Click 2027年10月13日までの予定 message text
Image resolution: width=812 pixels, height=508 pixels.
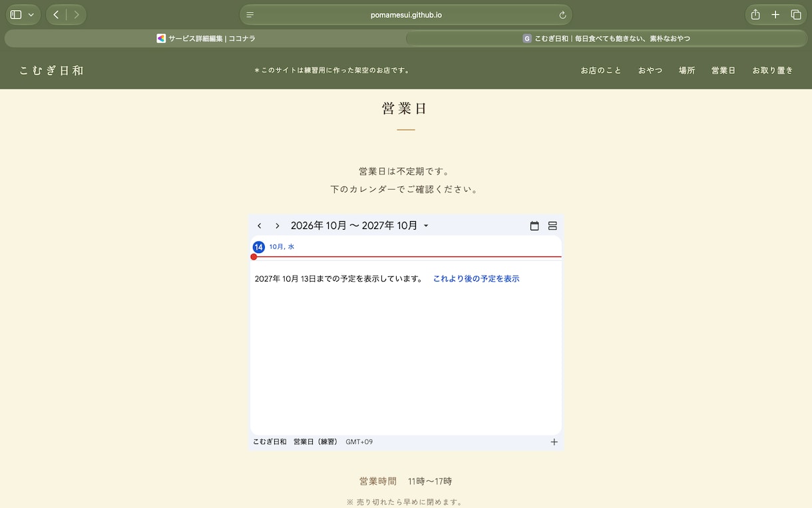[x=339, y=279]
